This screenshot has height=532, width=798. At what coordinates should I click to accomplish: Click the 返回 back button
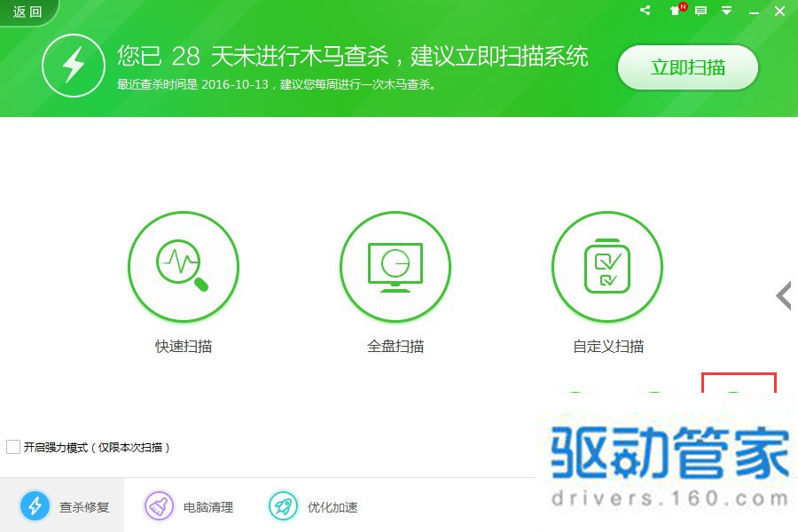point(25,12)
